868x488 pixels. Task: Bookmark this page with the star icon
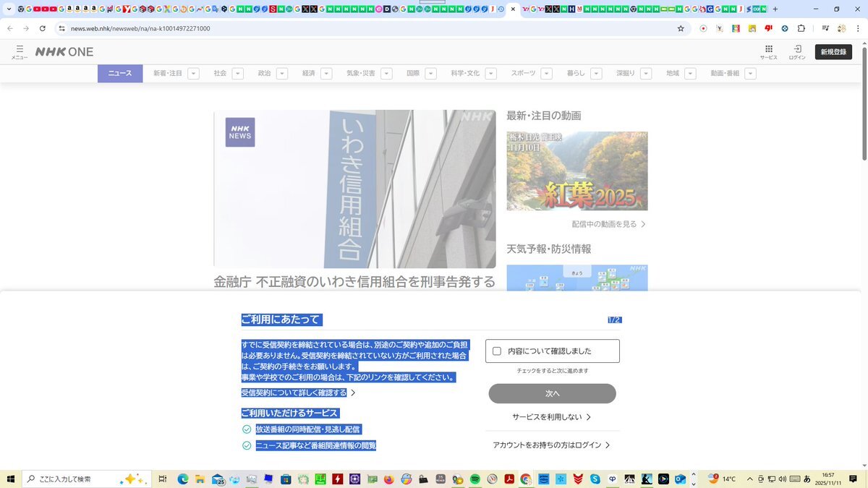pyautogui.click(x=681, y=28)
